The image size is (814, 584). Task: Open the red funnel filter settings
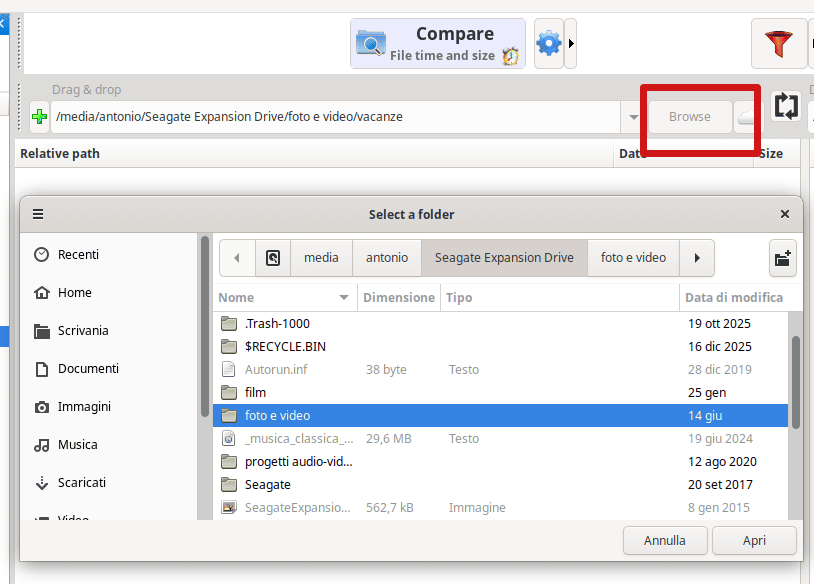779,44
